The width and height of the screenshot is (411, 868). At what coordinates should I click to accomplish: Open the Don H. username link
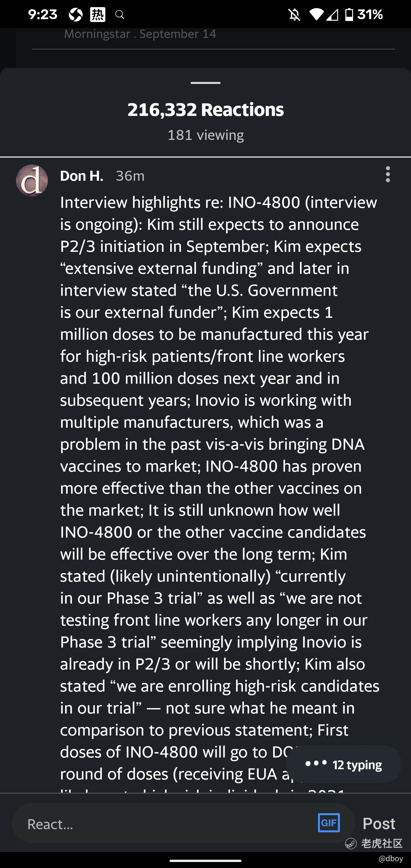click(82, 176)
